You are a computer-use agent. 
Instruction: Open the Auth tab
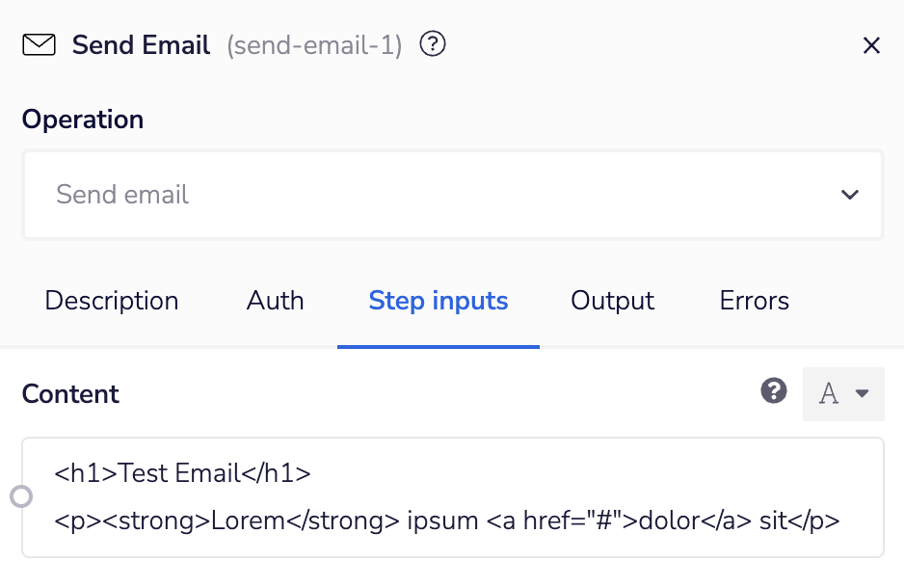coord(275,301)
